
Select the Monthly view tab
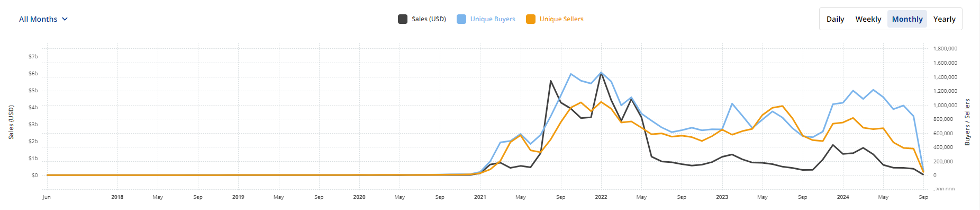click(907, 19)
